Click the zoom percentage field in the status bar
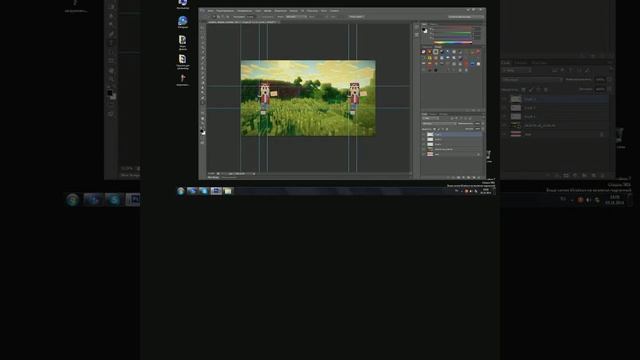Viewport: 640px width, 360px height. point(211,173)
